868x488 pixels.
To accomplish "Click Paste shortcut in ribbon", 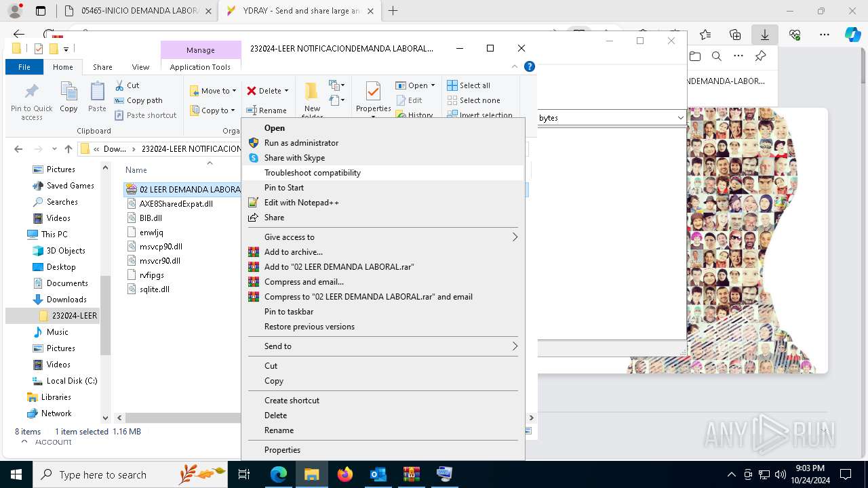I will point(145,115).
